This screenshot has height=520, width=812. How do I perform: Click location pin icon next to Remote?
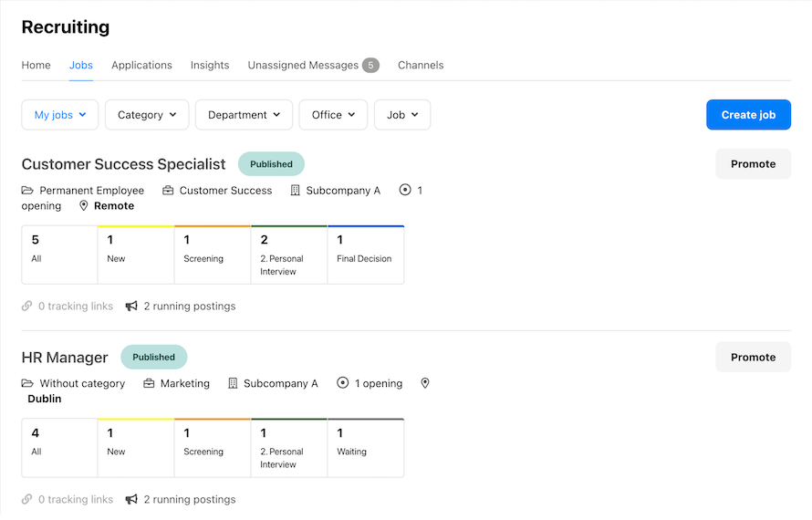coord(83,205)
